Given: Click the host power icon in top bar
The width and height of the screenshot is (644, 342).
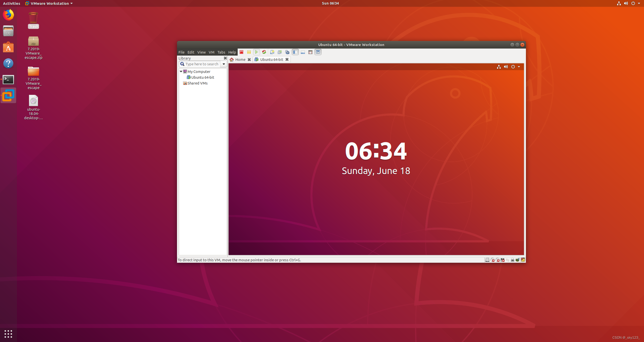Looking at the screenshot, I should coord(633,3).
